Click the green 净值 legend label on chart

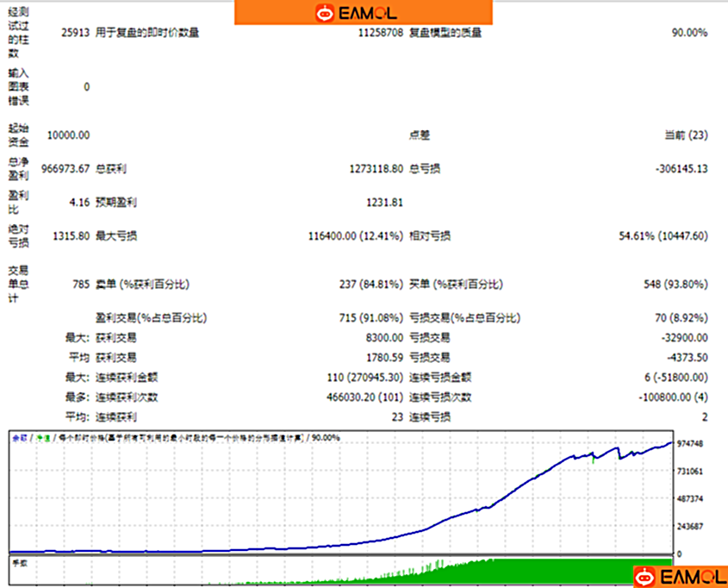(x=40, y=438)
